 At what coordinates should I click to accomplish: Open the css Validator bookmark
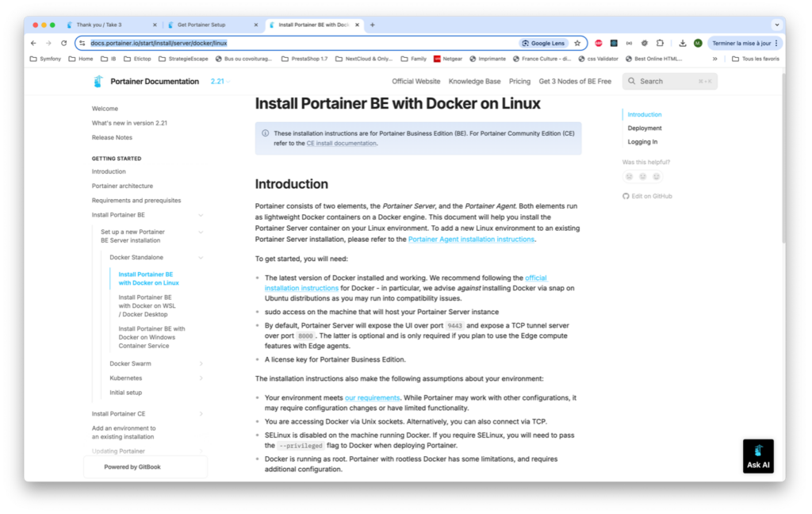tap(598, 59)
